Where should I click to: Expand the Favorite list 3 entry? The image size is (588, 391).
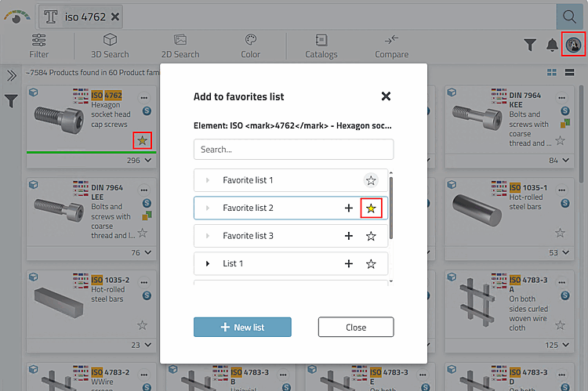point(208,236)
